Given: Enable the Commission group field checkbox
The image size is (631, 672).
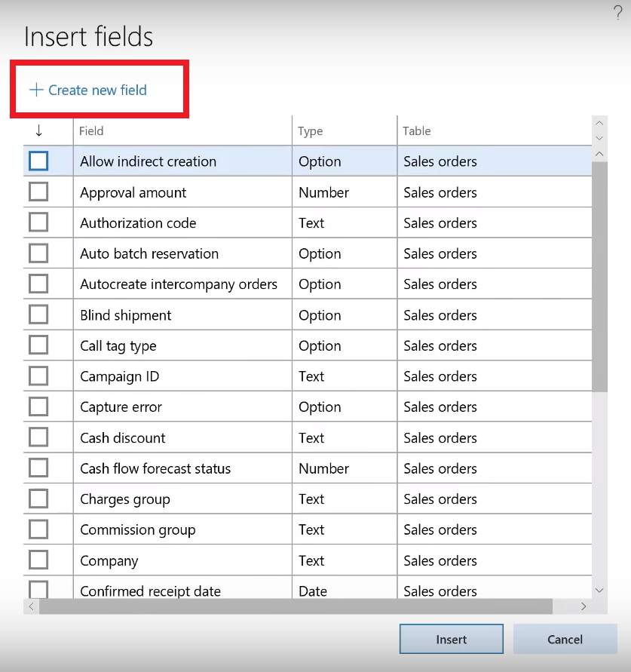Looking at the screenshot, I should click(x=38, y=529).
